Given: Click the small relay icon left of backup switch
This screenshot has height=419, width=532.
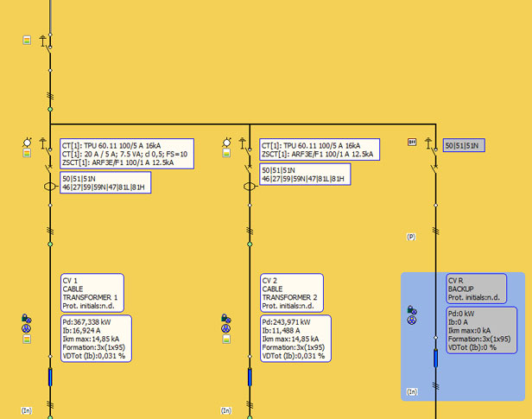Looking at the screenshot, I should pos(412,142).
